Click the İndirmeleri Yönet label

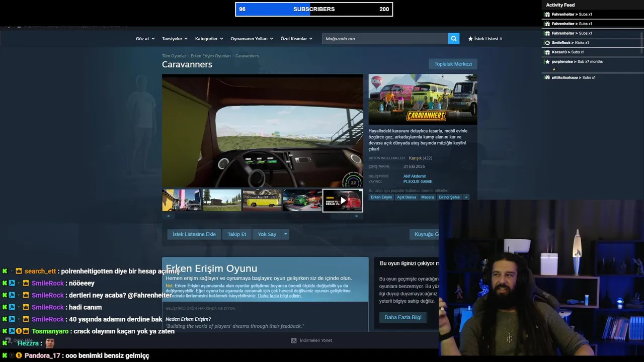(316, 340)
